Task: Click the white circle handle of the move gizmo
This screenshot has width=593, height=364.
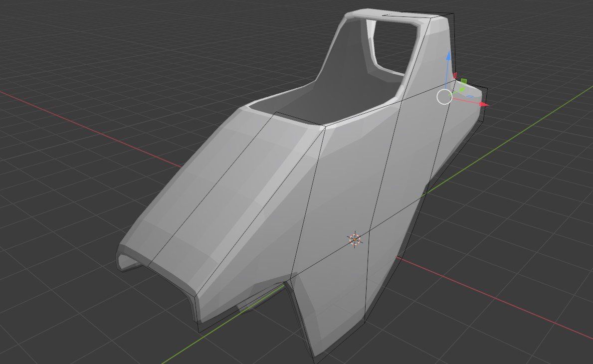Action: [x=444, y=97]
